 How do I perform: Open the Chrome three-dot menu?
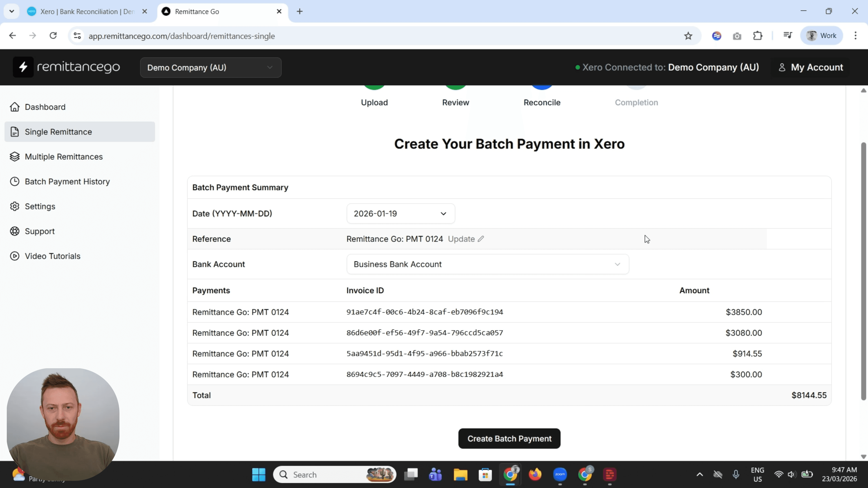855,36
